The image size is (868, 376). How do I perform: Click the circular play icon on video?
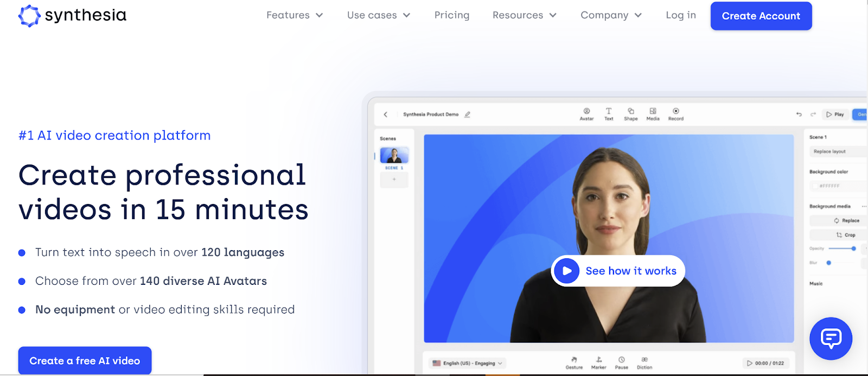567,271
